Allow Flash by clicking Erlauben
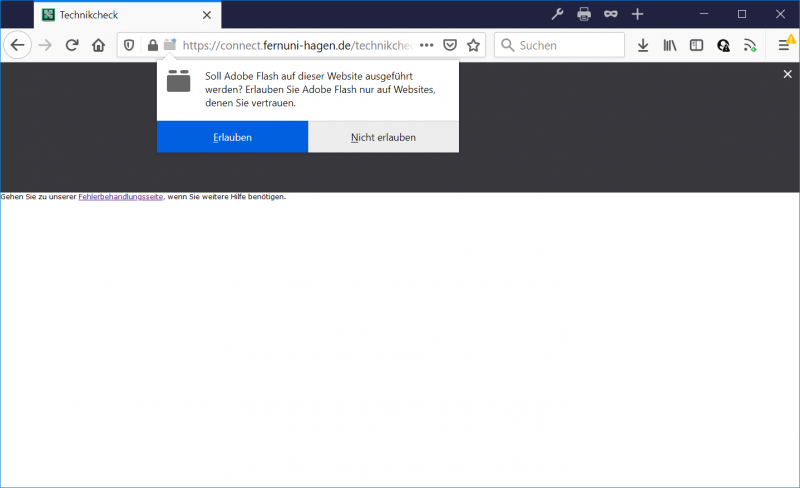Screen dimensions: 800x488 point(232,137)
